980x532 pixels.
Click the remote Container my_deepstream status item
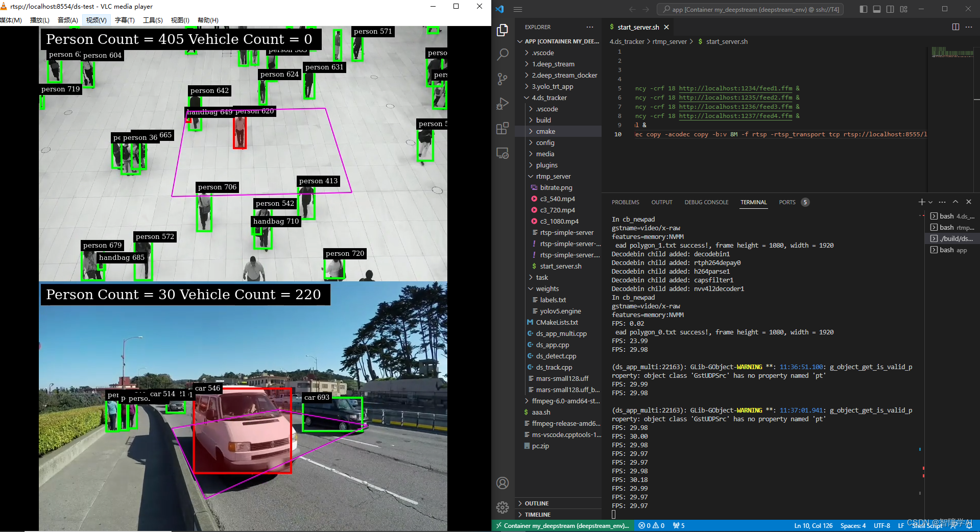562,526
